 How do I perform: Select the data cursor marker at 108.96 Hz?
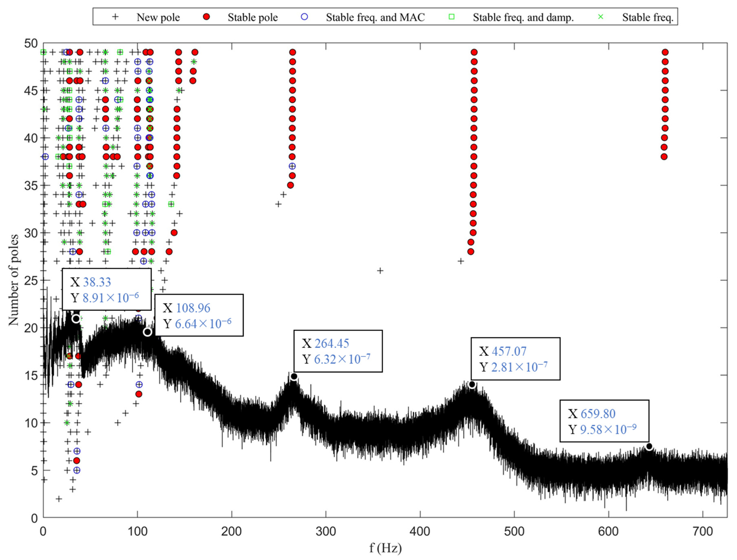tap(147, 332)
